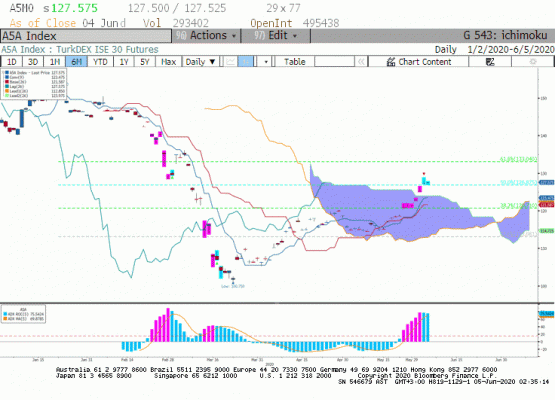Select the Max range tab
Image resolution: width=555 pixels, height=400 pixels.
pos(168,62)
